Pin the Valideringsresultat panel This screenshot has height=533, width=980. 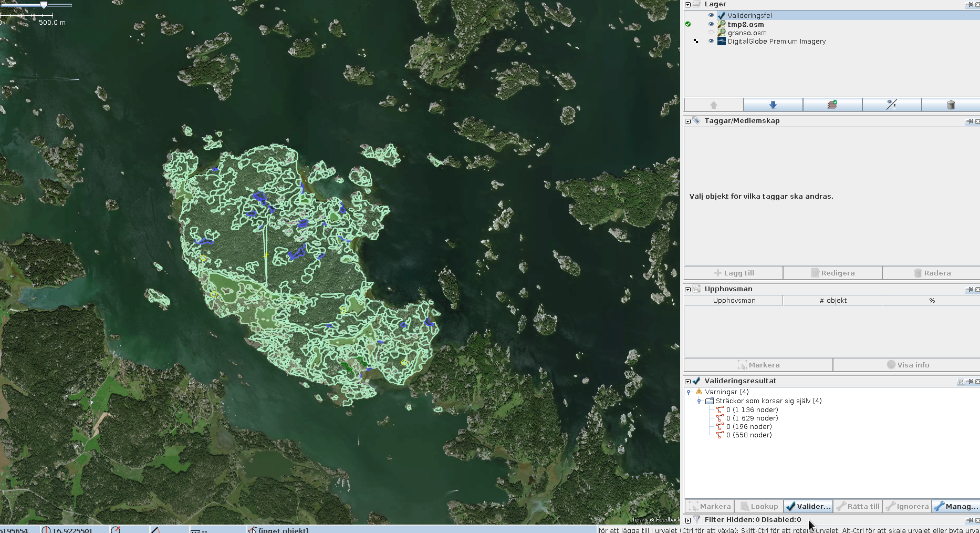969,381
